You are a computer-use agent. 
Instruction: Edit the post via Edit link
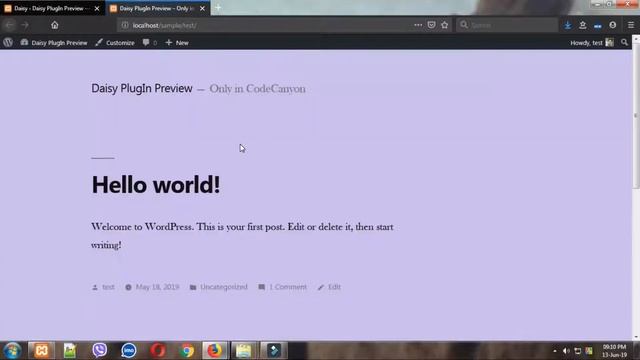[x=334, y=287]
